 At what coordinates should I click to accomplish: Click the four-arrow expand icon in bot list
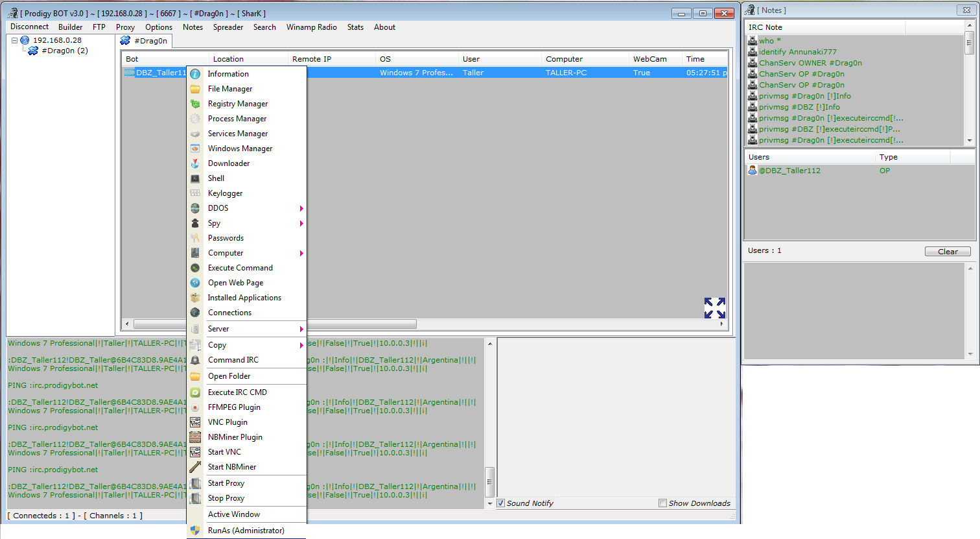714,307
